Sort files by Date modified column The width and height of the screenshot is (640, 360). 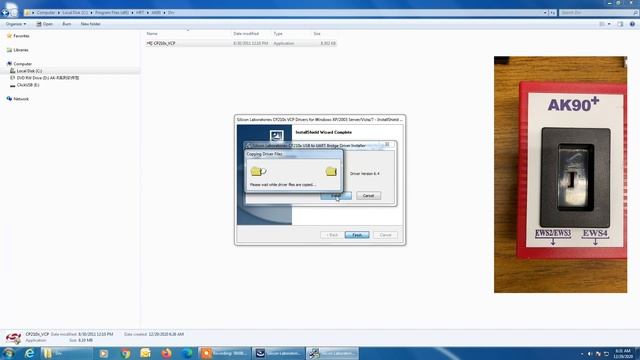pos(246,33)
